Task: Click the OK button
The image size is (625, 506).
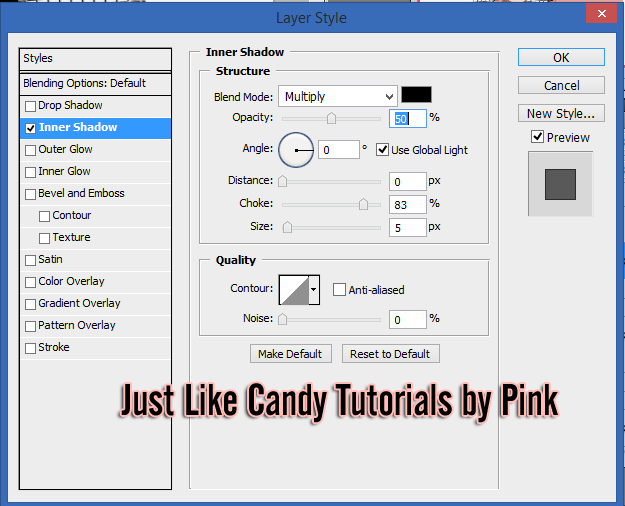Action: 561,57
